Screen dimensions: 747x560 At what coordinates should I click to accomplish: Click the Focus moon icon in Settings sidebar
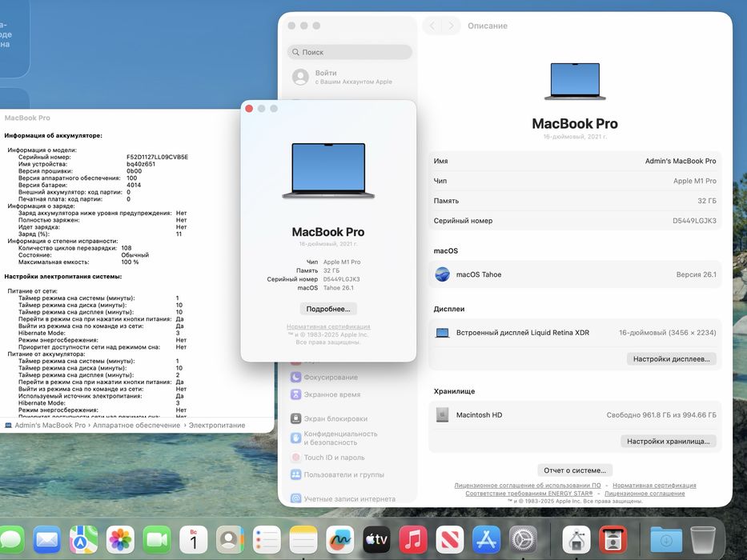pyautogui.click(x=296, y=377)
